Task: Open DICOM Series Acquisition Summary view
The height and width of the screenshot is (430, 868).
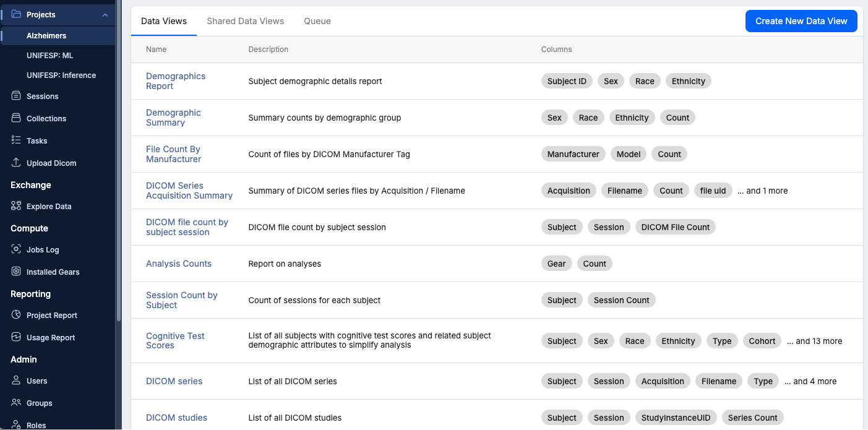Action: (x=189, y=191)
